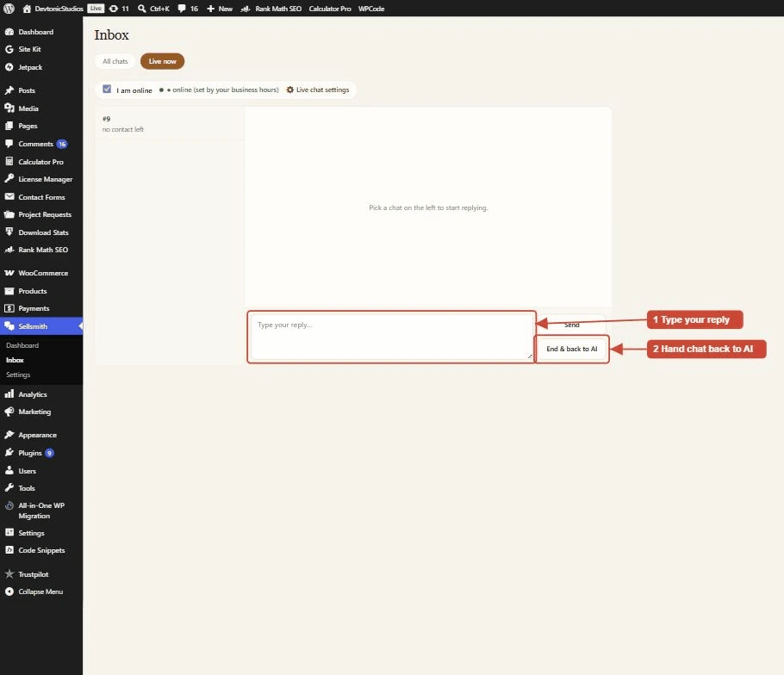Click Products archive icon
Screen dimensions: 784x675
[9, 291]
